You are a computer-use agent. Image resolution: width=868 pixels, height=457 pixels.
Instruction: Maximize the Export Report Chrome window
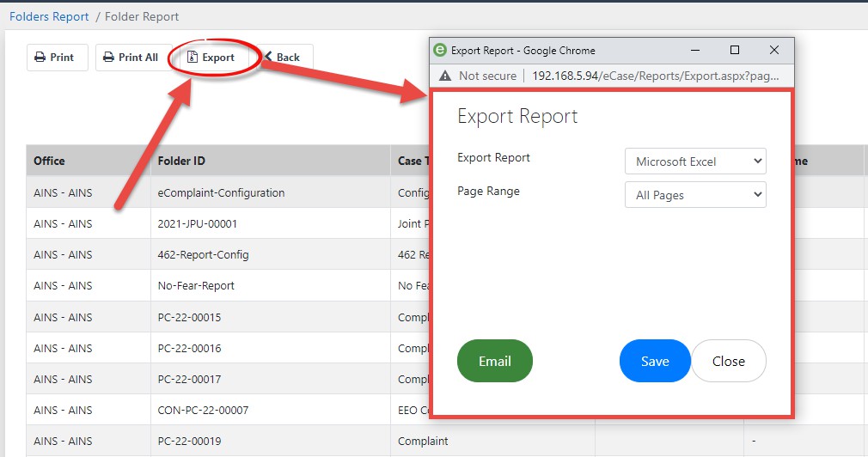(735, 51)
